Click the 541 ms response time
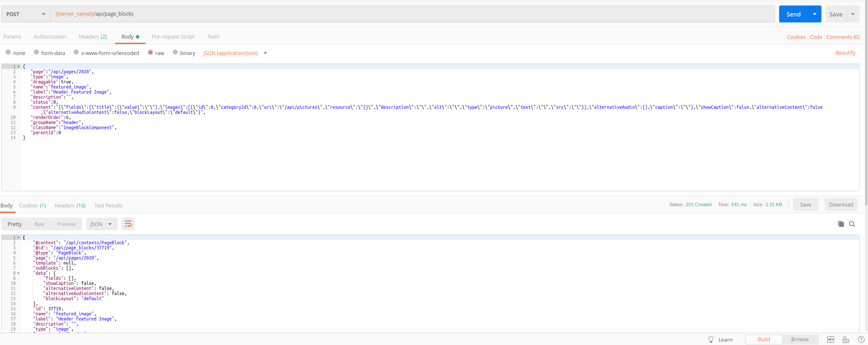The image size is (868, 345). point(739,204)
